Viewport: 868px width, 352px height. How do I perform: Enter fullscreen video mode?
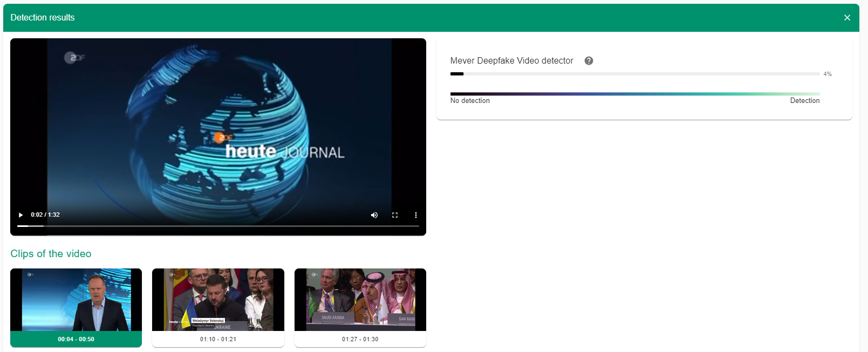click(395, 215)
